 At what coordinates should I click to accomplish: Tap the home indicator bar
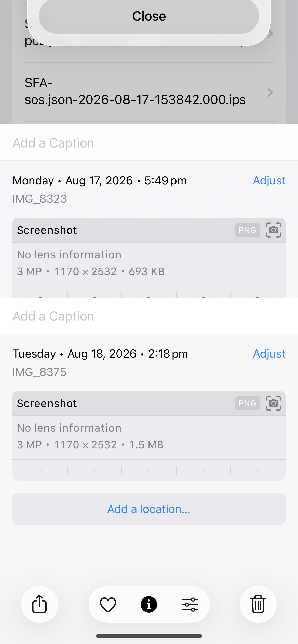(149, 636)
